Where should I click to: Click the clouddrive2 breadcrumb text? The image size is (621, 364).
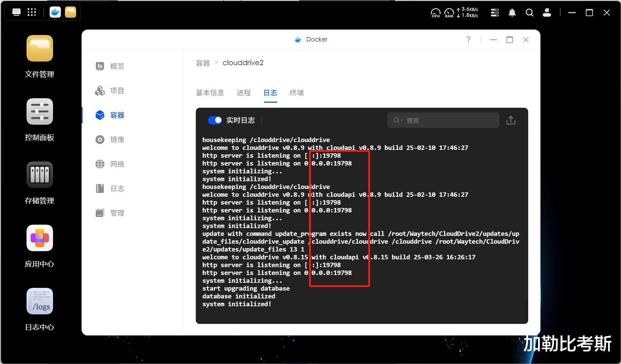[x=243, y=63]
